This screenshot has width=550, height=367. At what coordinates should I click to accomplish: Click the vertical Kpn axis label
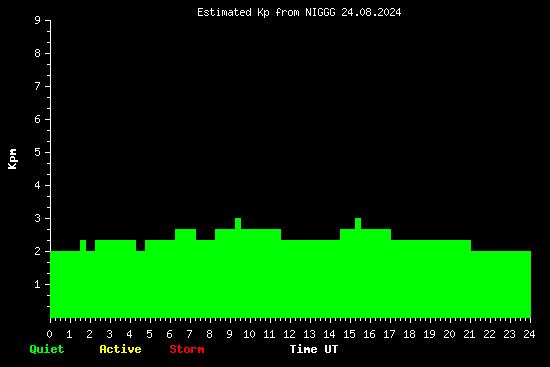12,159
